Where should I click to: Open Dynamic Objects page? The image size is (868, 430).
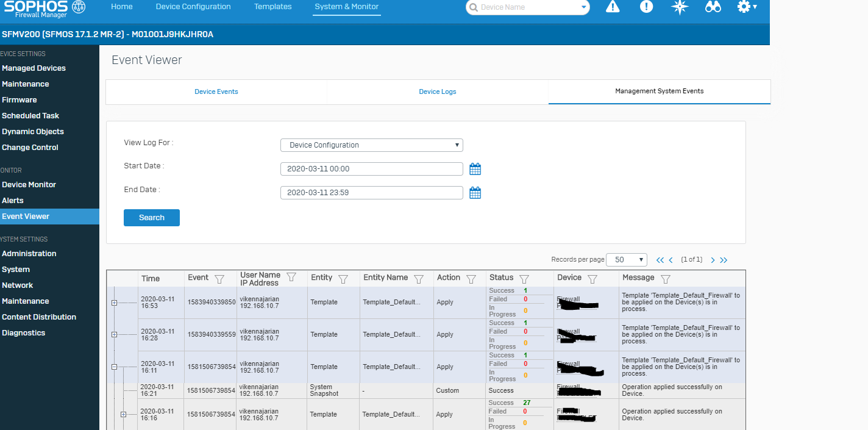tap(33, 132)
